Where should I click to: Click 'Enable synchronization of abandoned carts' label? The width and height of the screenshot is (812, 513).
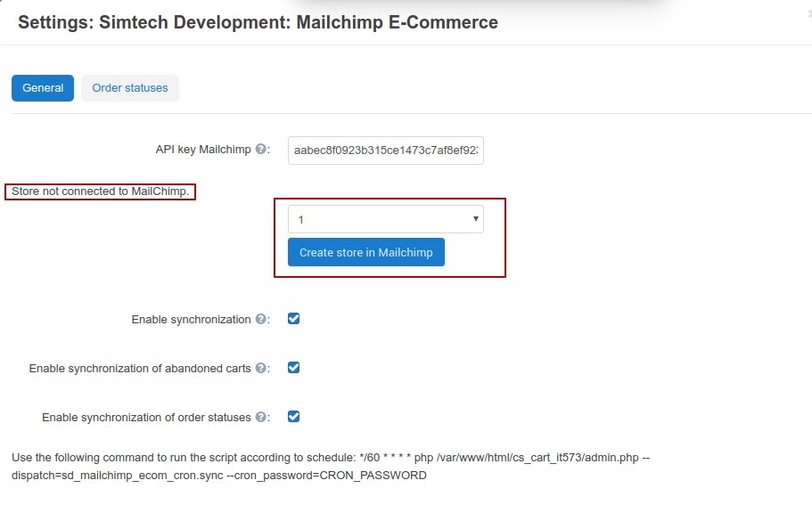[x=140, y=369]
